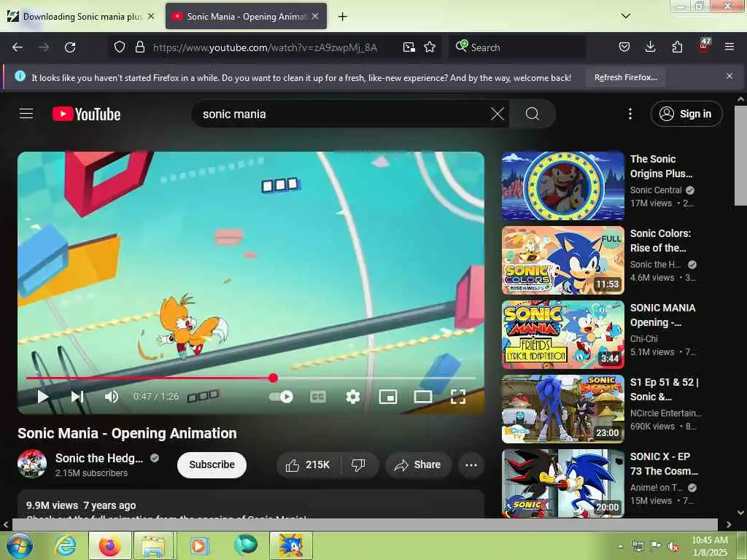Play the video with the play button
This screenshot has width=747, height=560.
coord(43,396)
